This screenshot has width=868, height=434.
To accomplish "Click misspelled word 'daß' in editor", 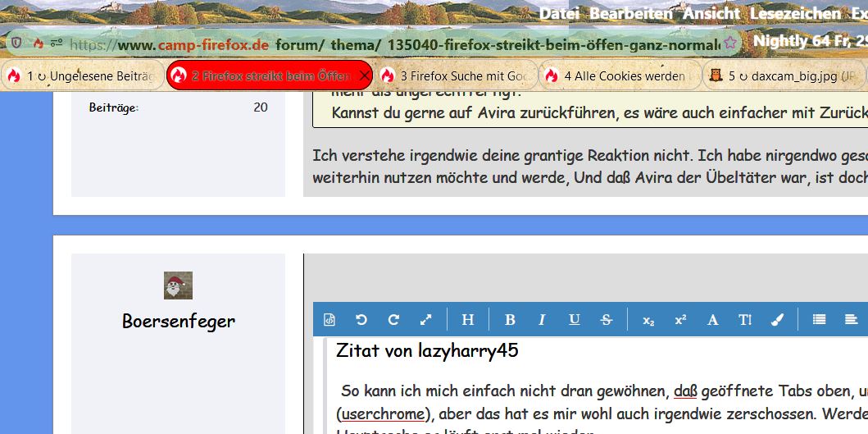I will click(685, 391).
